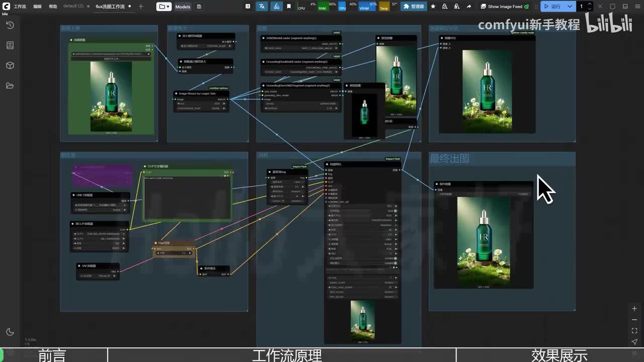The width and height of the screenshot is (644, 362).
Task: Collapse the 保存图像 node via its title dot
Action: [x=437, y=185]
